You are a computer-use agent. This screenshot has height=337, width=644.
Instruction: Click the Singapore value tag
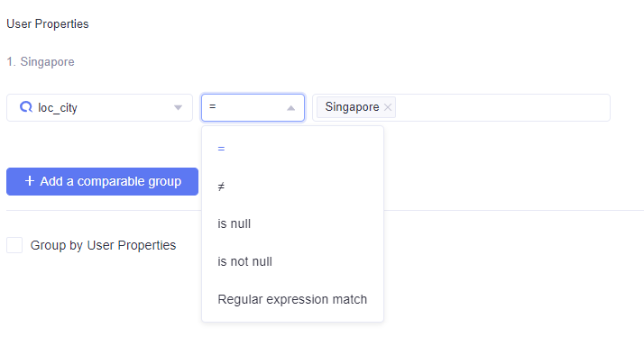click(352, 107)
